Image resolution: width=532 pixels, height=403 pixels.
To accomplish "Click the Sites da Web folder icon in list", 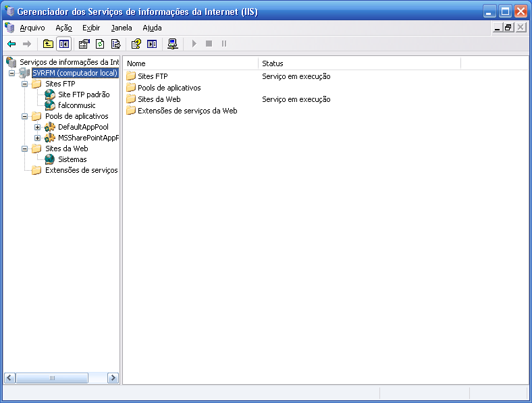I will point(131,99).
